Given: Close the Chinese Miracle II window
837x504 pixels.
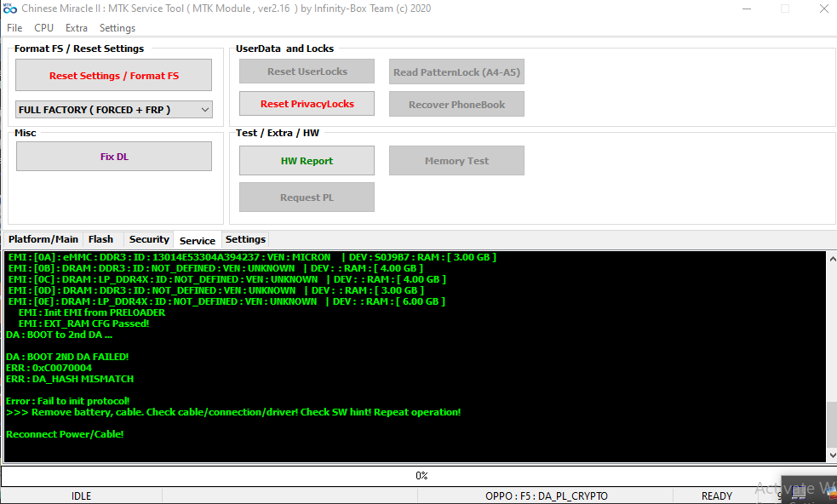Looking at the screenshot, I should (824, 9).
